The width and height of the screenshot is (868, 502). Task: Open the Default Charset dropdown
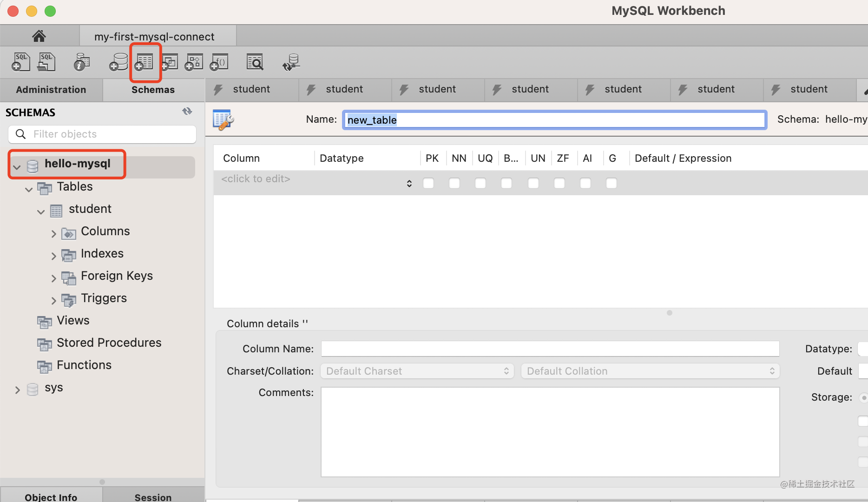click(417, 371)
